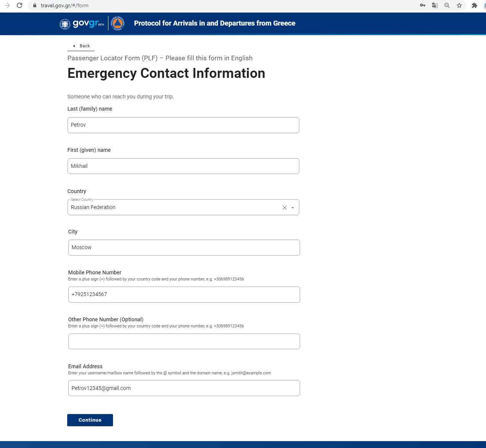Click the First (given) name field
The image size is (486, 448).
183,166
